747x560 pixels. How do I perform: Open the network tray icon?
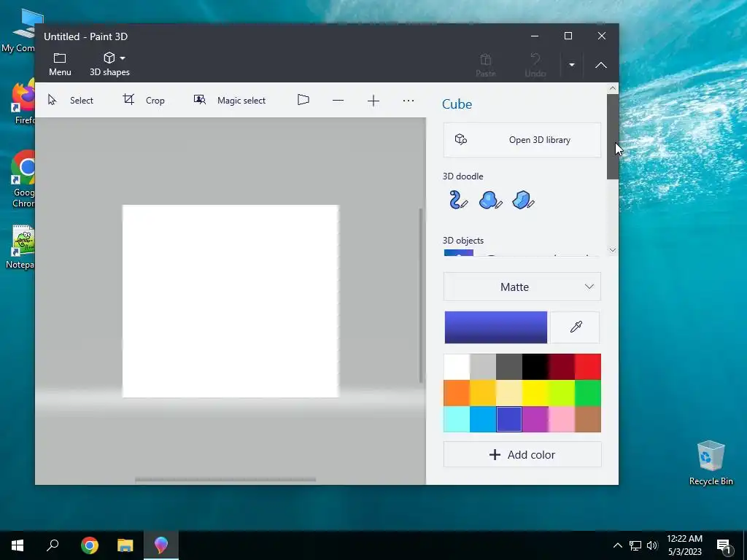tap(635, 545)
